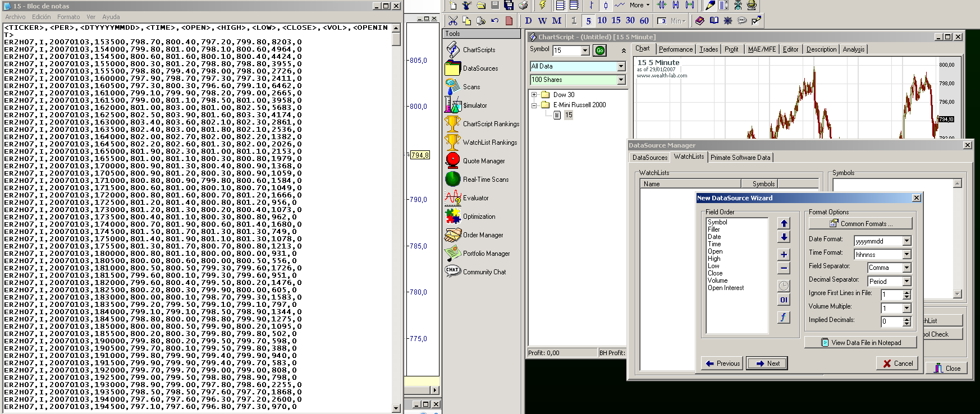Open the Primate Software Data tab
This screenshot has width=980, height=414.
coord(740,158)
